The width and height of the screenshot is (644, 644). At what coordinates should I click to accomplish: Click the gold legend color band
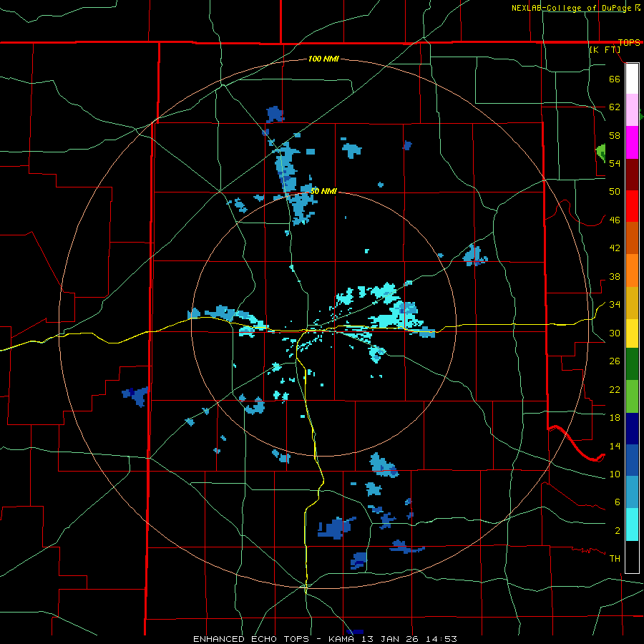(632, 303)
